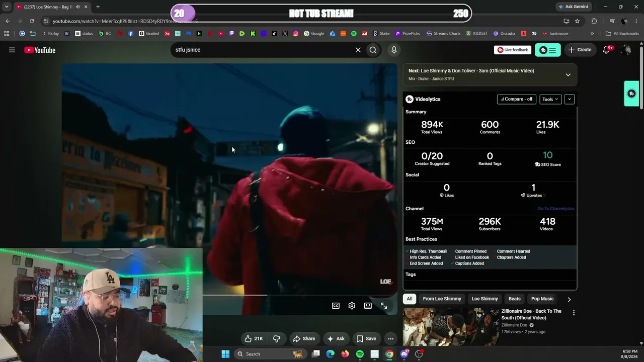Open the Create button menu
The height and width of the screenshot is (362, 644).
580,50
